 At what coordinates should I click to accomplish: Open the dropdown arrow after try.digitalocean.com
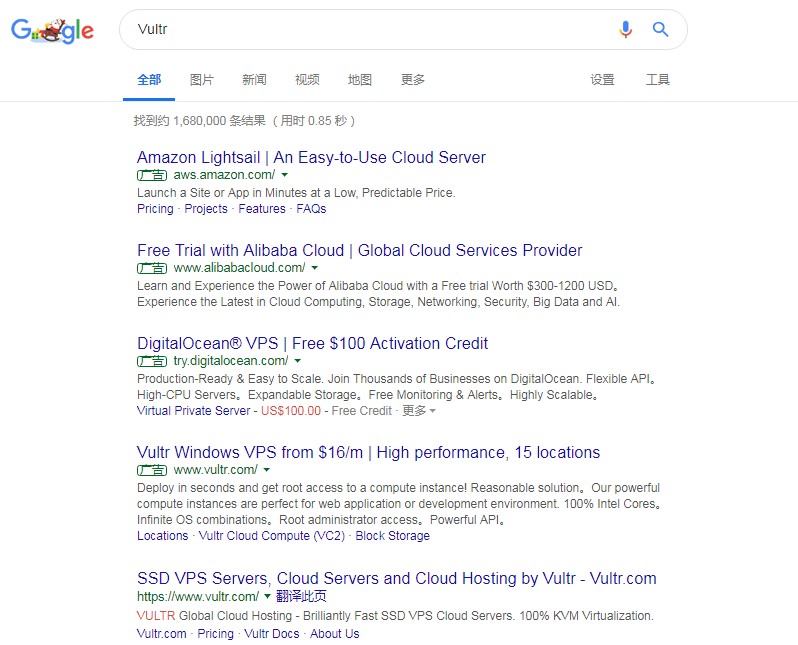click(298, 361)
